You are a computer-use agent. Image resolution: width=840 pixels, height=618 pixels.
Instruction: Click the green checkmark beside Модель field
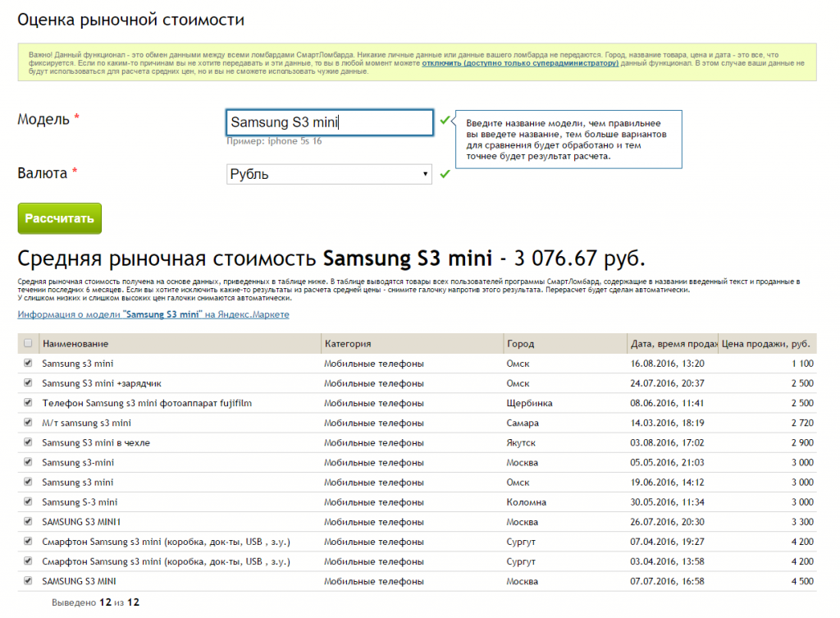pyautogui.click(x=445, y=121)
